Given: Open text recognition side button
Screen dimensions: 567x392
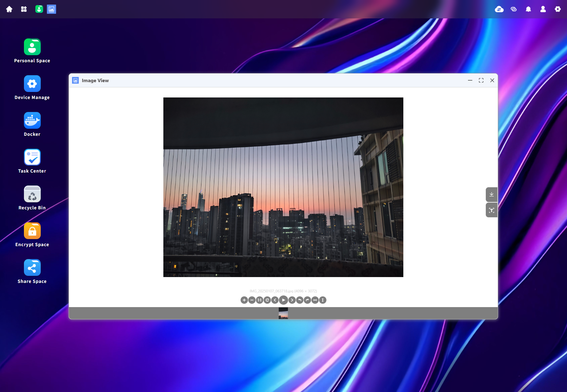Looking at the screenshot, I should coord(492,210).
